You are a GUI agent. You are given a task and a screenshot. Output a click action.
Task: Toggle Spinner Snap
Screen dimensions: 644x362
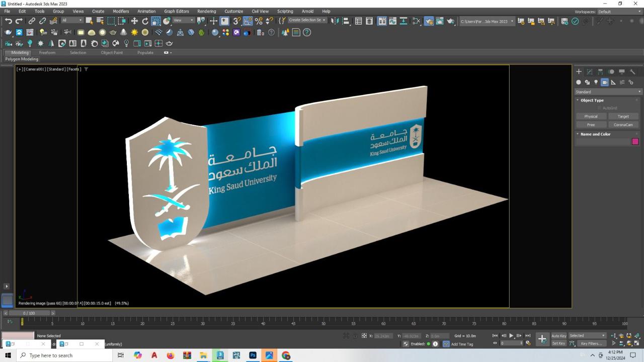tap(269, 21)
